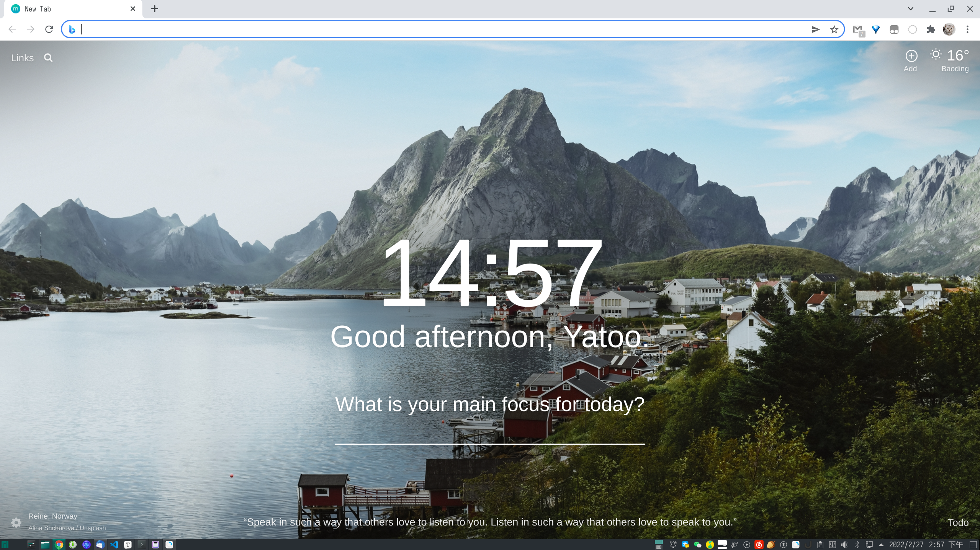This screenshot has width=980, height=550.
Task: Open the Tampermonkey extension icon
Action: [894, 29]
